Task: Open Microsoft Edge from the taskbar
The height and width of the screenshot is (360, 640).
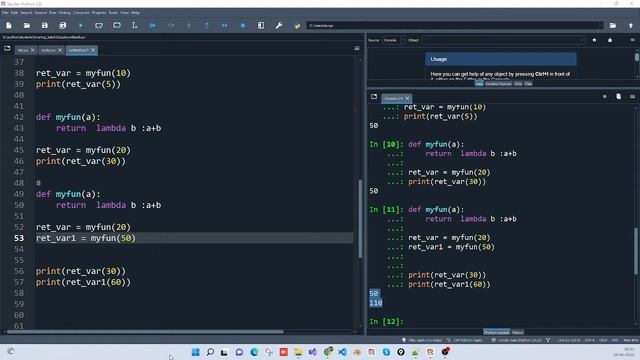Action: coord(254,352)
